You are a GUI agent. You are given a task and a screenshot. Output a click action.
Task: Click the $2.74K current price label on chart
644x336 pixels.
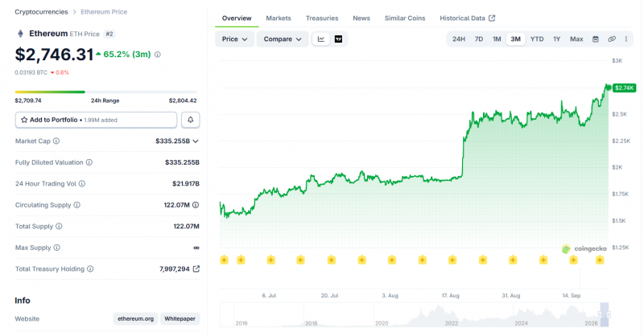(x=624, y=88)
